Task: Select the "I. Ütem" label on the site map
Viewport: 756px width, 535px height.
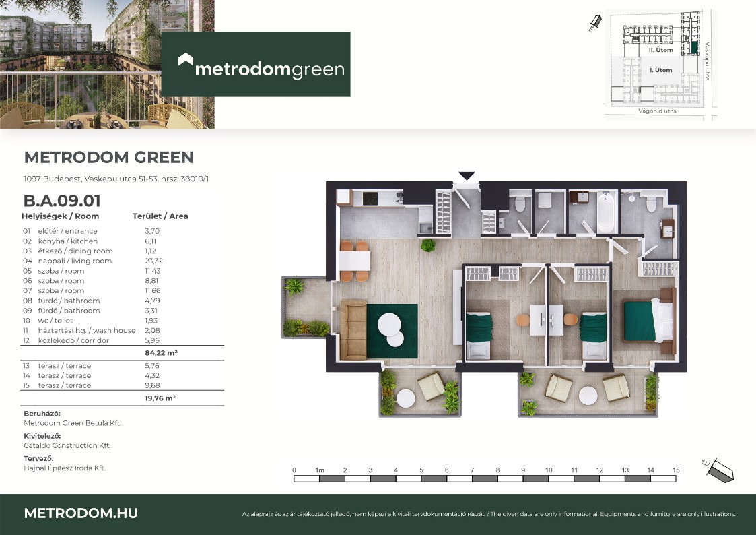Action: pos(660,70)
